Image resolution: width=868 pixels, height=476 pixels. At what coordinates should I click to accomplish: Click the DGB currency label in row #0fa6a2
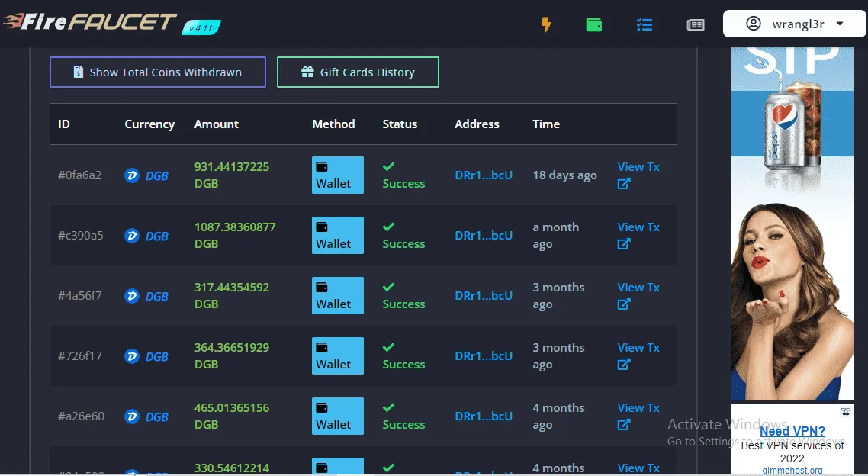pyautogui.click(x=156, y=175)
